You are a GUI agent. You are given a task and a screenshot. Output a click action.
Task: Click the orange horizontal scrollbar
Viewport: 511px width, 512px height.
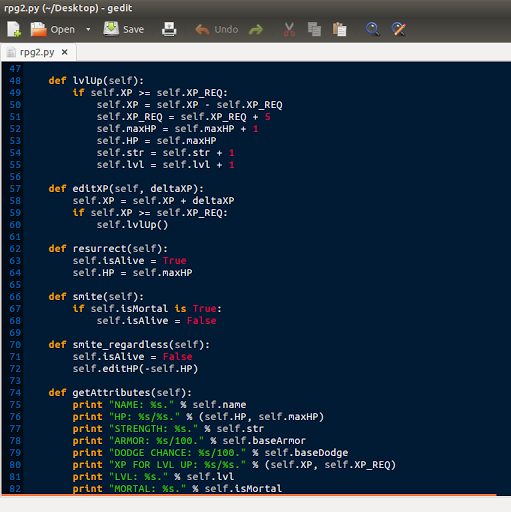click(249, 495)
